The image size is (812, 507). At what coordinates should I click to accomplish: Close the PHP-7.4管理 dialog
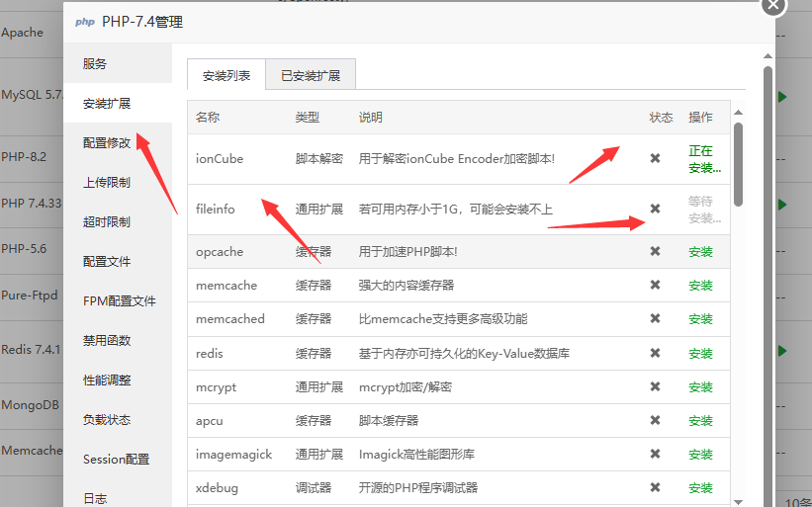[x=773, y=5]
